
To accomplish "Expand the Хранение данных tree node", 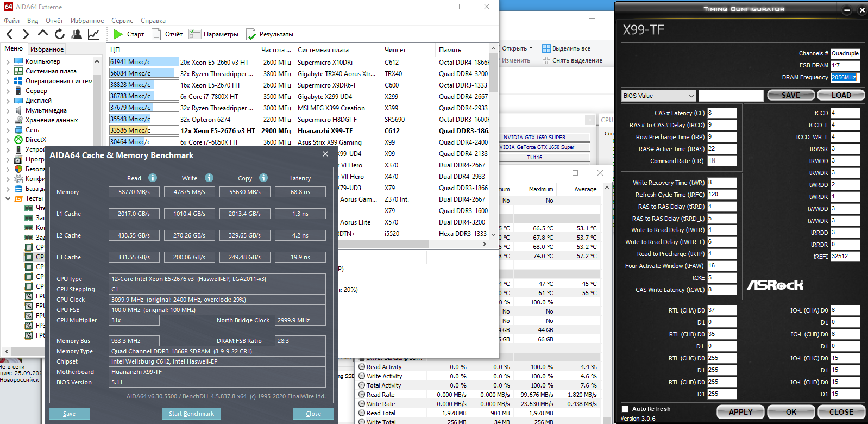I will pyautogui.click(x=8, y=120).
